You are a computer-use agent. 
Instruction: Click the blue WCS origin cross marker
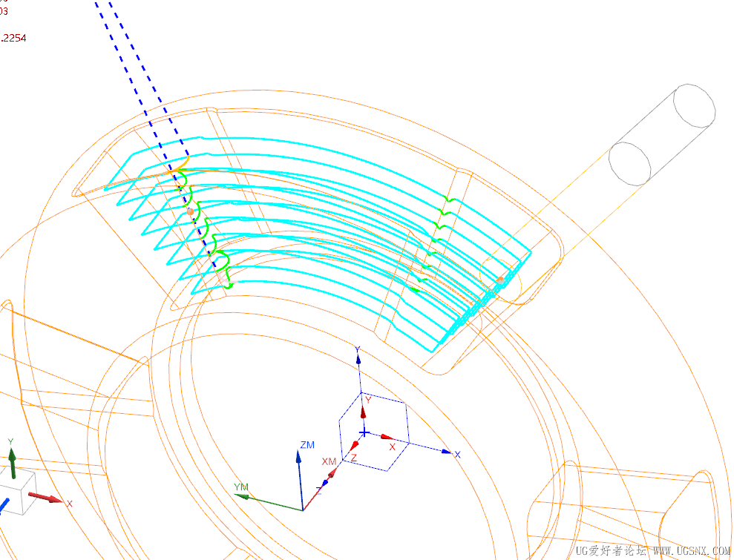[x=364, y=432]
